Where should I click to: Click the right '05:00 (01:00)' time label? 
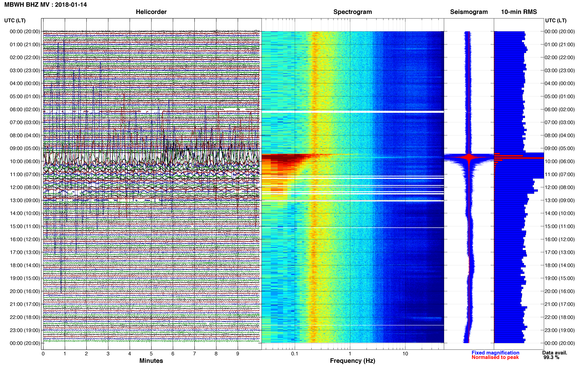click(x=560, y=96)
